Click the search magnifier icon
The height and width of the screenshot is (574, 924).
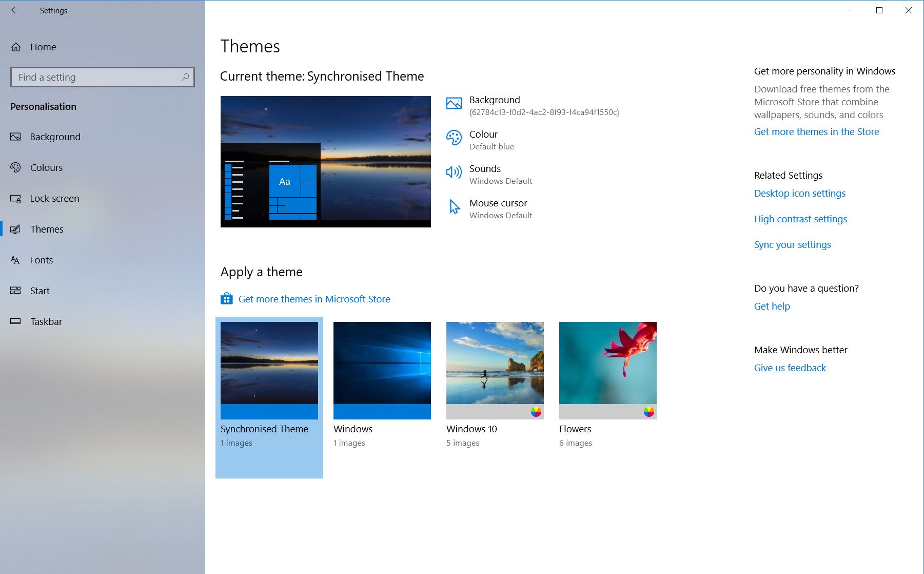point(185,77)
